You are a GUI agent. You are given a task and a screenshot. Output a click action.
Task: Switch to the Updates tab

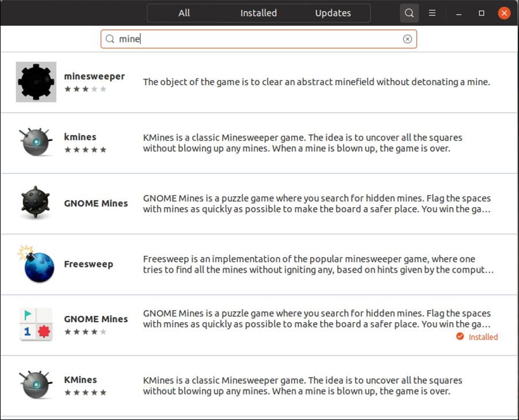click(x=333, y=13)
